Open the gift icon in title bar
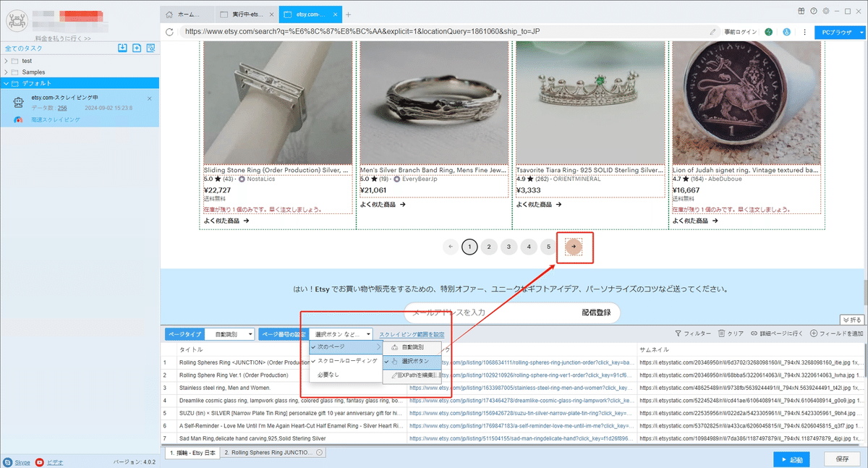Screen dimensions: 868x468 pos(801,11)
